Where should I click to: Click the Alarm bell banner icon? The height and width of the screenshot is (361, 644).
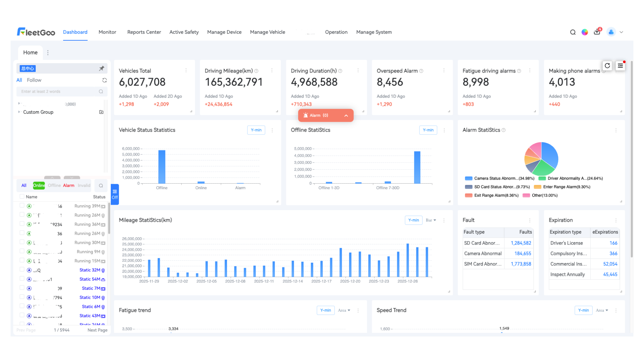(x=305, y=115)
